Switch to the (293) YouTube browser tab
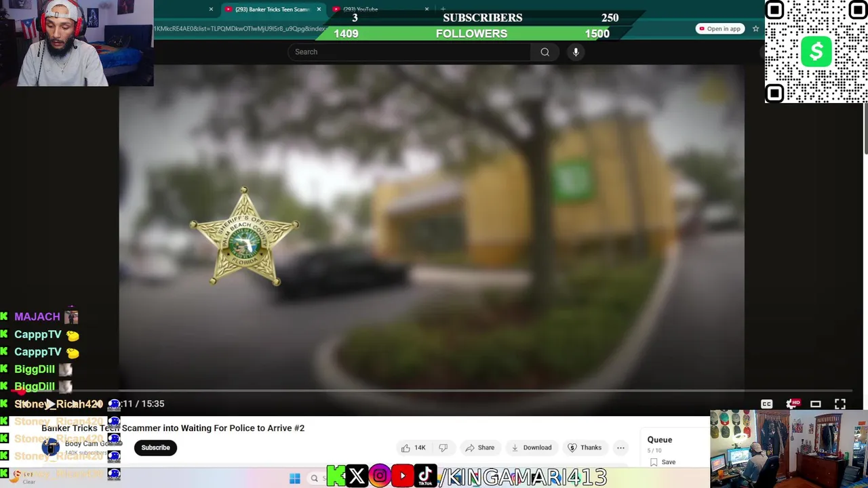This screenshot has width=868, height=488. [360, 9]
